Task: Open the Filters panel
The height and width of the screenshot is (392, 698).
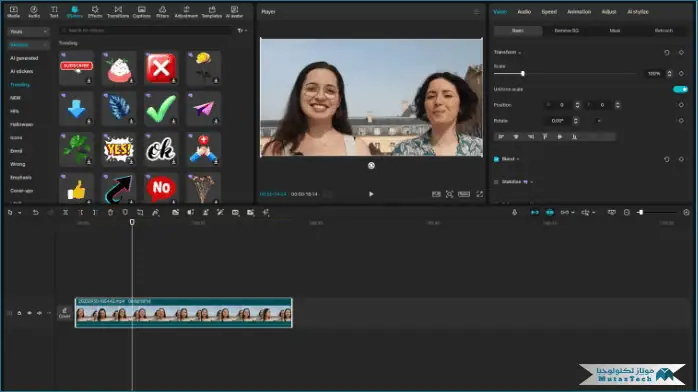Action: (162, 12)
